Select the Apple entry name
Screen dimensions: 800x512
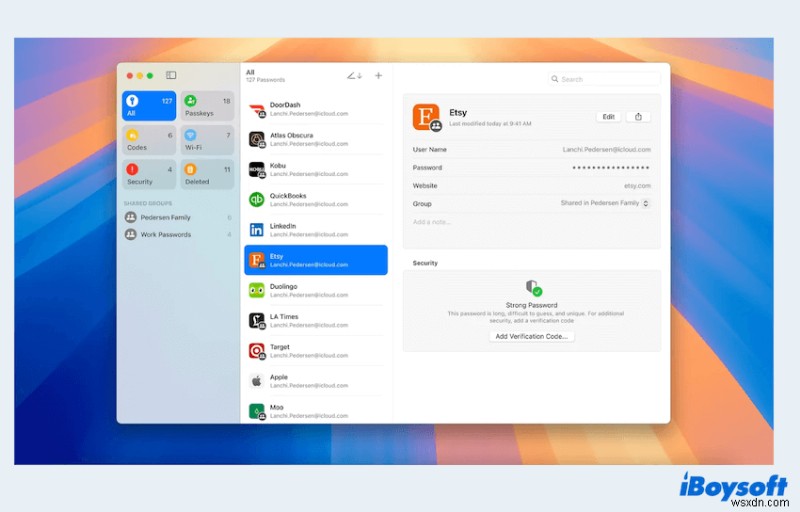[279, 377]
